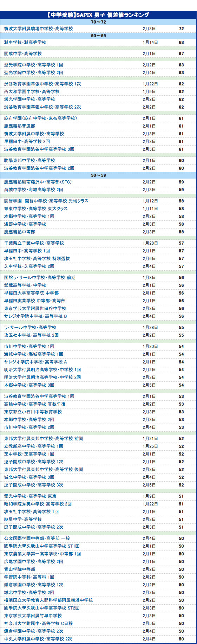
Task: Open the 武蔵高等学校・中学校 link
Action: [x=25, y=285]
